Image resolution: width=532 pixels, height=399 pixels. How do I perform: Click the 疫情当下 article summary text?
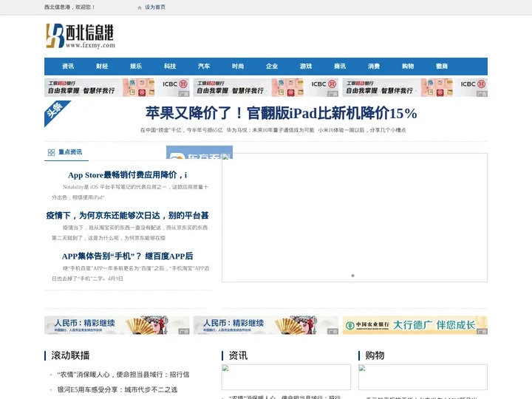(x=130, y=233)
